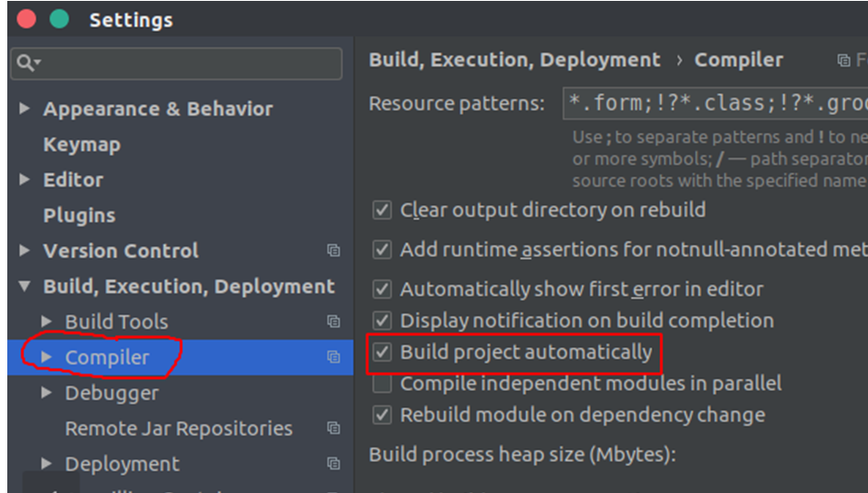Click the search magnifier icon in settings
Image resolution: width=868 pixels, height=493 pixels.
tap(25, 63)
